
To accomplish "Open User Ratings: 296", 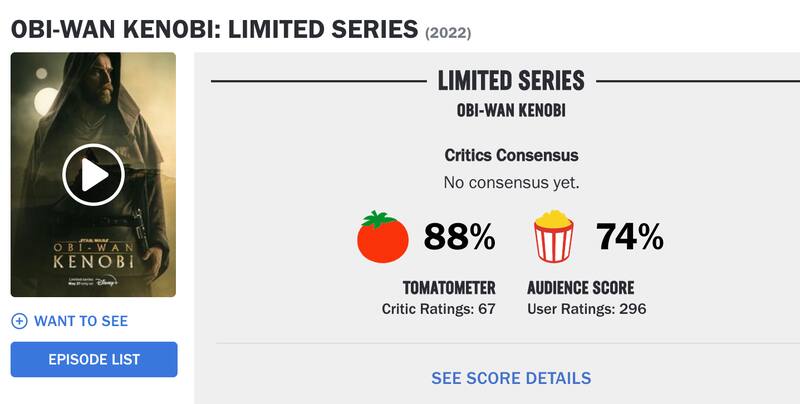I will 586,309.
